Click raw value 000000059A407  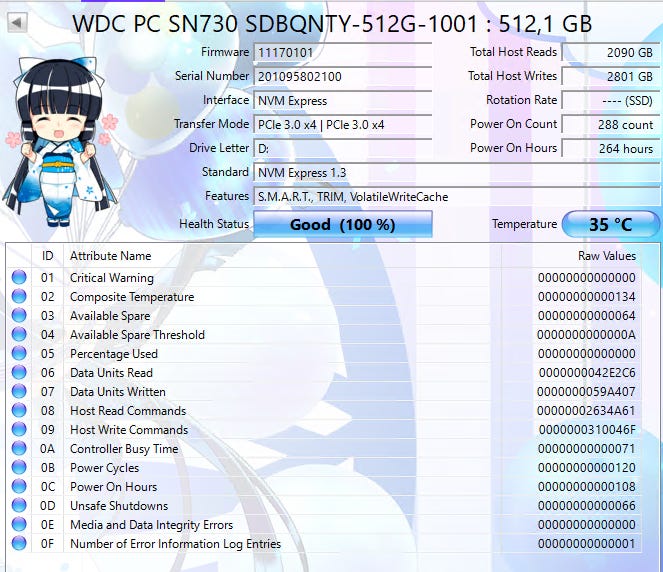[x=586, y=392]
